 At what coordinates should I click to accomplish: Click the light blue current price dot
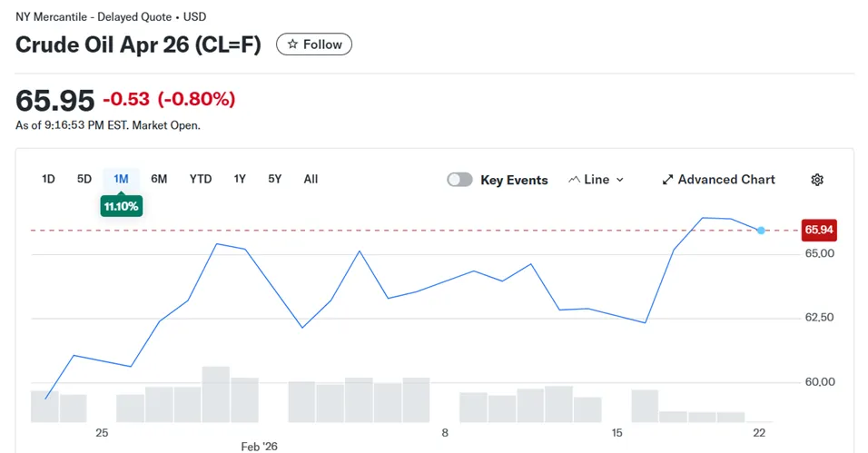click(x=761, y=231)
